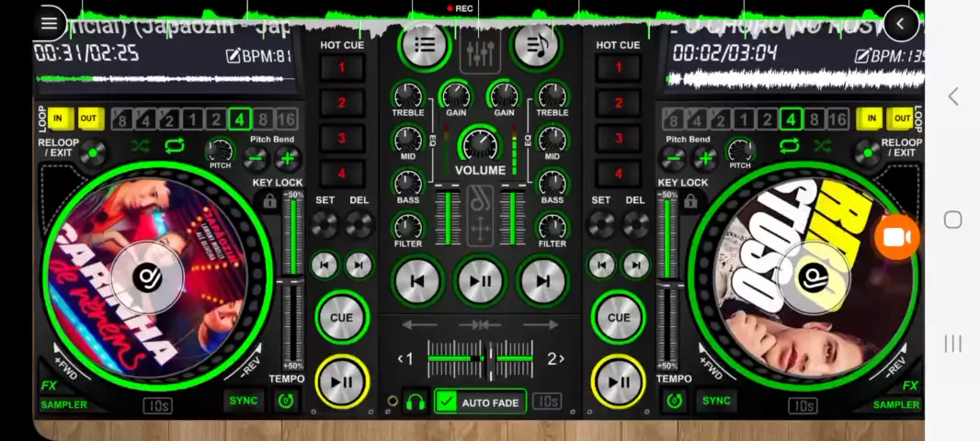The width and height of the screenshot is (980, 441).
Task: Open the playlist icon above mixer
Action: point(424,44)
